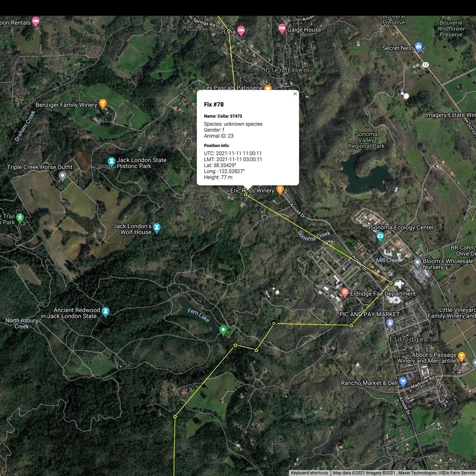This screenshot has height=476, width=476.
Task: Click Jack London State Historic Park icon
Action: (111, 162)
